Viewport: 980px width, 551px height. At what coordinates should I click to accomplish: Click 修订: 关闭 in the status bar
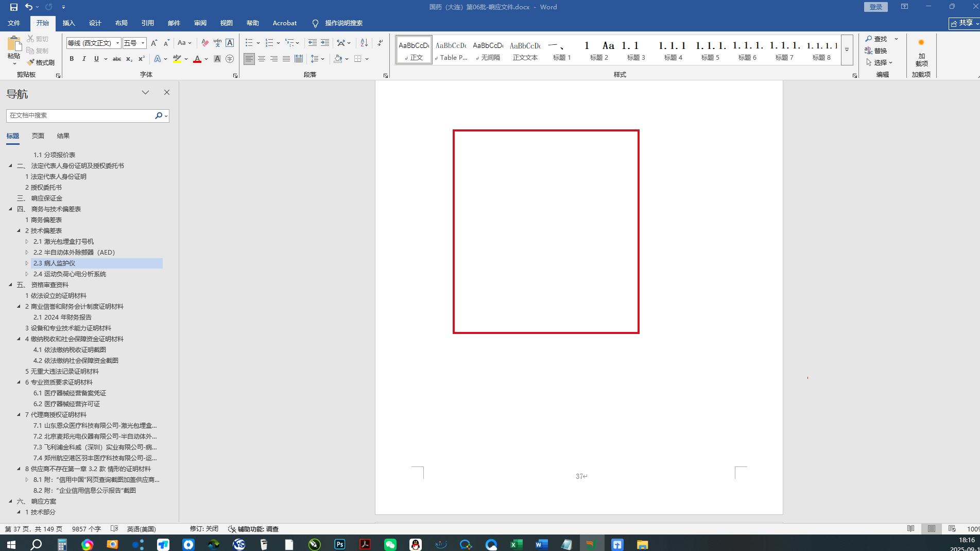coord(204,529)
